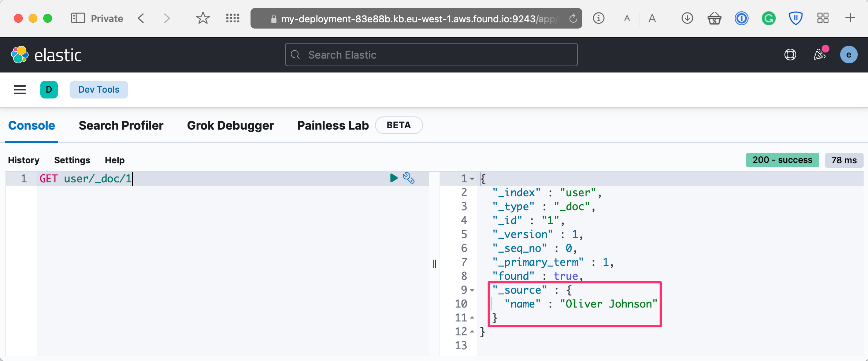Image resolution: width=868 pixels, height=361 pixels.
Task: Collapse the _source object fold arrow
Action: coord(472,290)
